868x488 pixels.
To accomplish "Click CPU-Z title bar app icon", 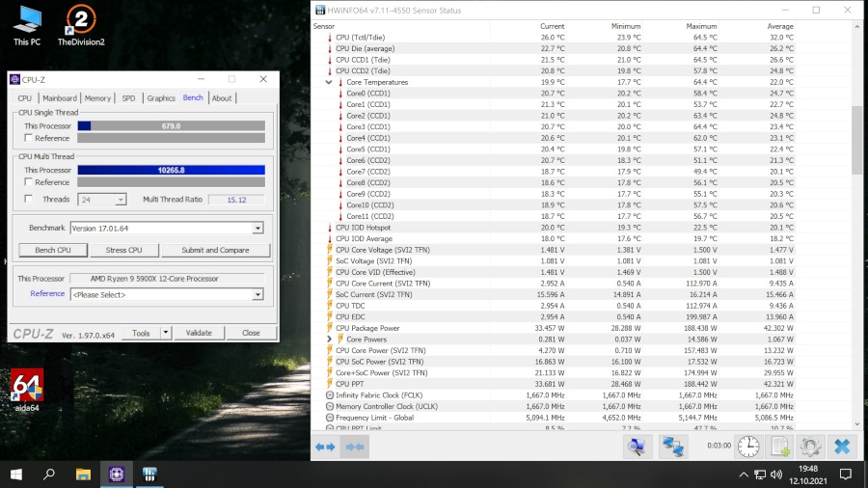I will click(x=14, y=80).
